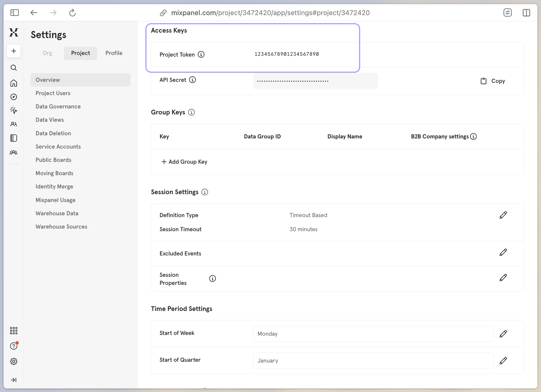
Task: Click the Project Token info icon
Action: click(x=201, y=54)
